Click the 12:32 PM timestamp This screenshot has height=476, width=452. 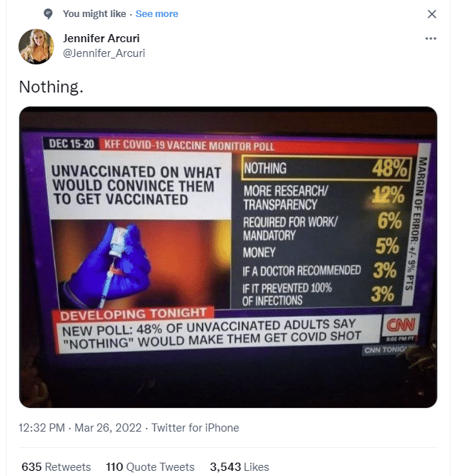41,428
